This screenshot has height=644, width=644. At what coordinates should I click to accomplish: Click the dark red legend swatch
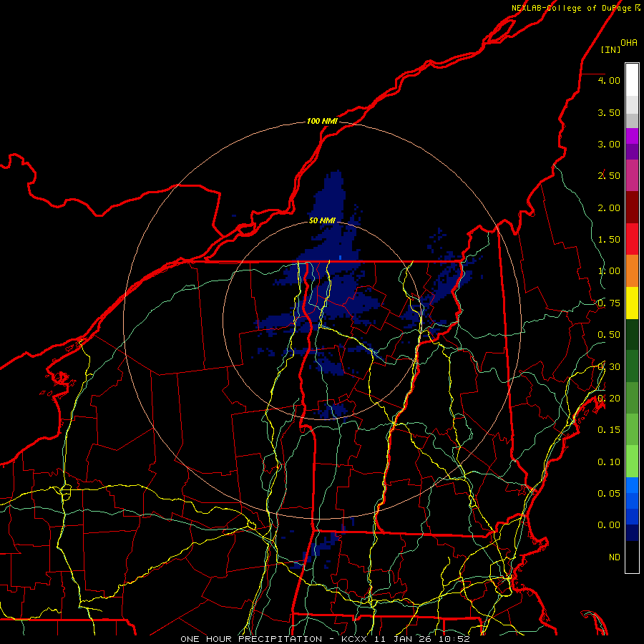click(x=632, y=208)
